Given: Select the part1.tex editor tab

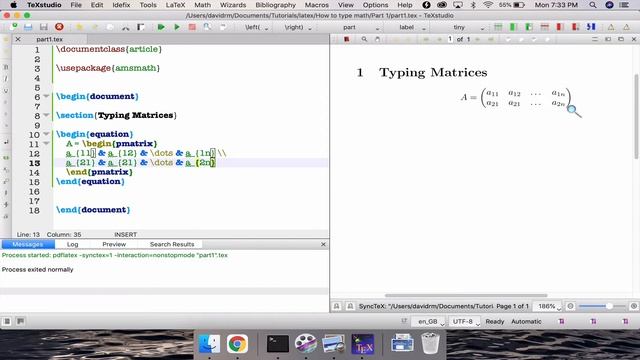Looking at the screenshot, I should coord(49,39).
